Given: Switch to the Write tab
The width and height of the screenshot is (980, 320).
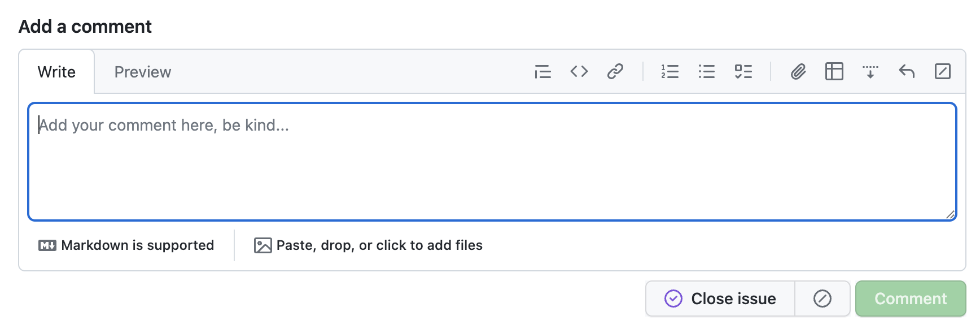Looking at the screenshot, I should click(56, 72).
